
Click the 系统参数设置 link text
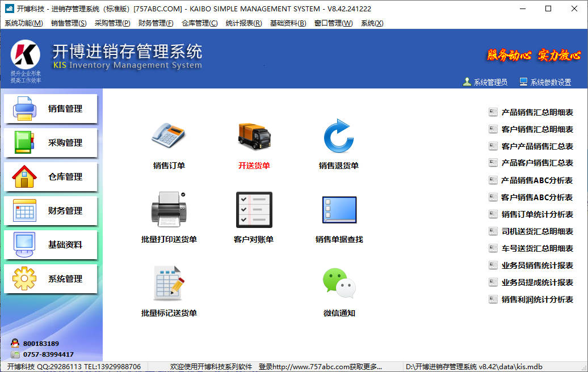(x=551, y=82)
